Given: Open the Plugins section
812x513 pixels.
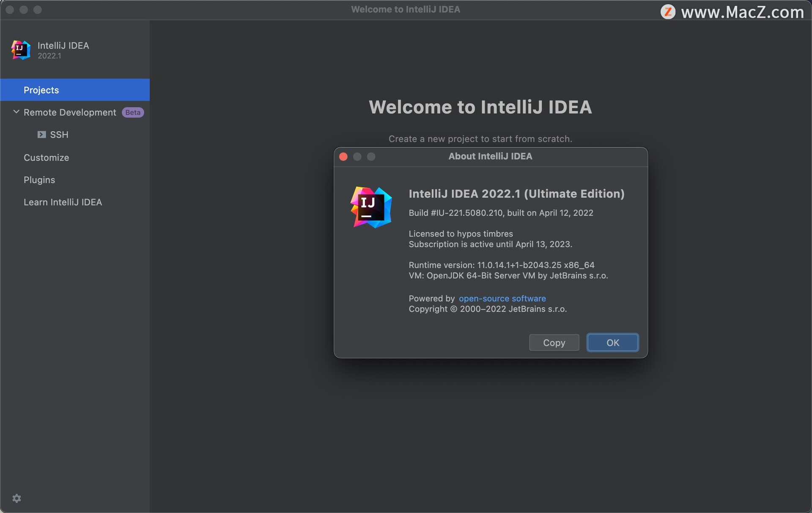Looking at the screenshot, I should click(x=38, y=179).
